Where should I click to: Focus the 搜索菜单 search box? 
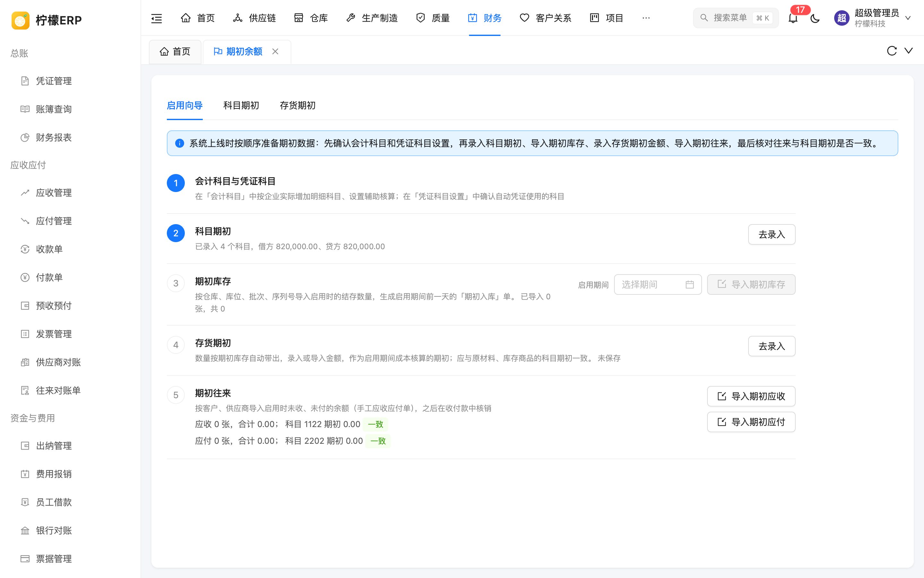tap(735, 18)
